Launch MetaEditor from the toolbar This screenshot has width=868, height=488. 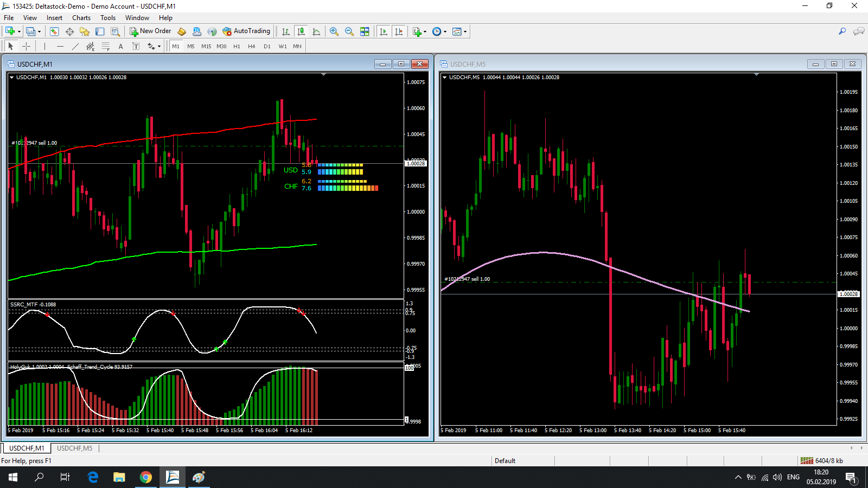point(182,31)
